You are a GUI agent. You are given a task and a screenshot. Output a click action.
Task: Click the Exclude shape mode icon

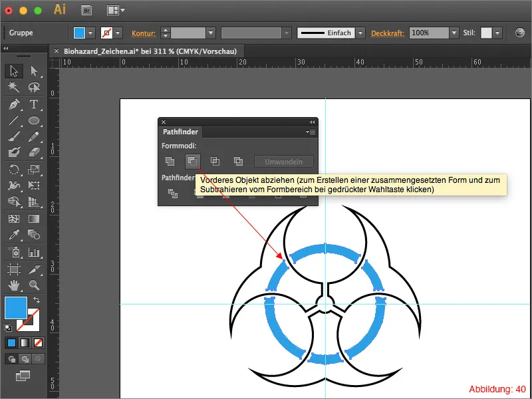point(238,161)
